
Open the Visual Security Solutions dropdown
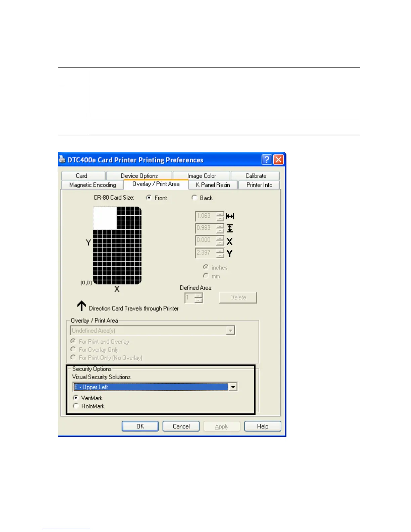[x=233, y=387]
